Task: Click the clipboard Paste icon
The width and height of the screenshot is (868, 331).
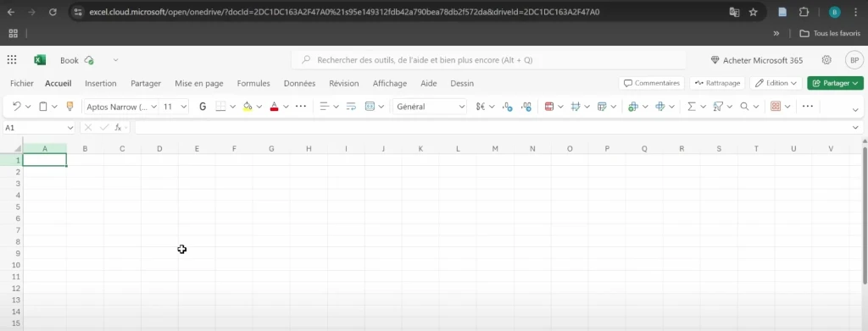Action: click(x=42, y=107)
